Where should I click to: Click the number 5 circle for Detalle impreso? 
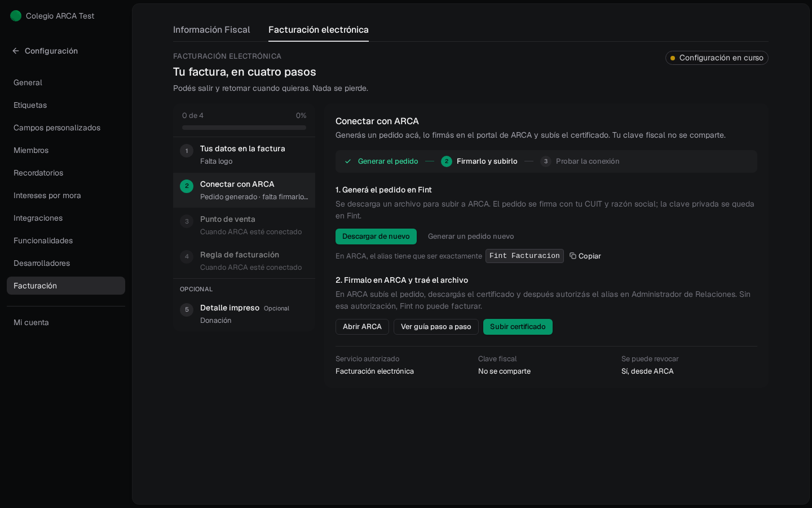(x=187, y=310)
